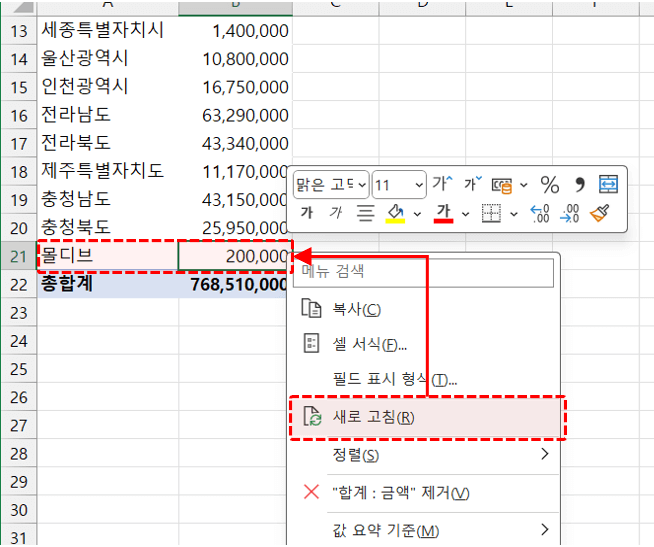Select cell 전라북도
This screenshot has height=547, width=654.
point(108,143)
